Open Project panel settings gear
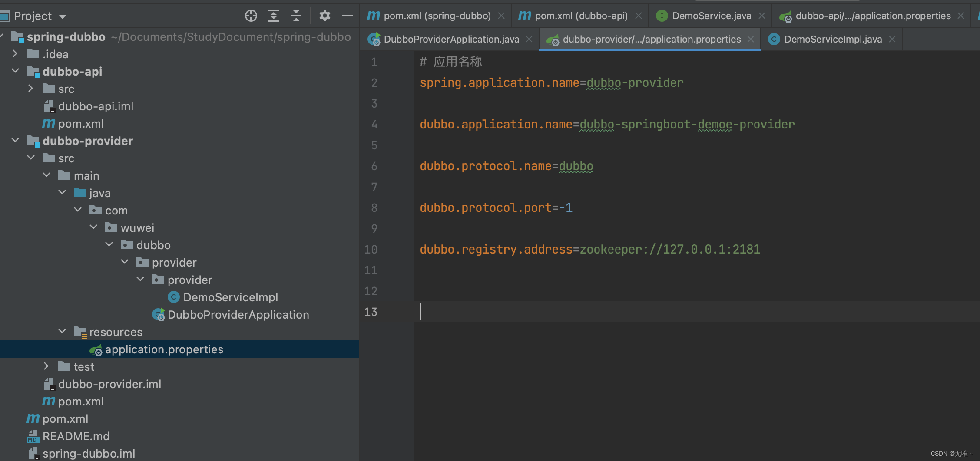Screen dimensions: 980x461 click(x=325, y=16)
